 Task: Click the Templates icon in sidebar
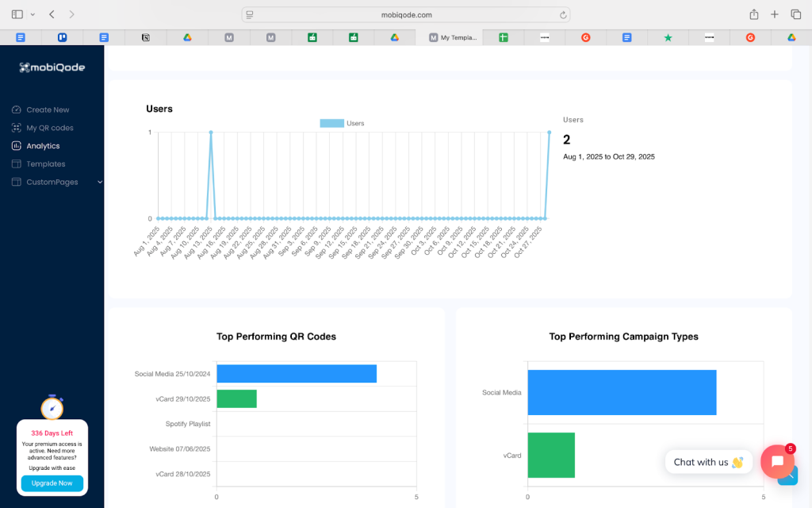(x=16, y=164)
